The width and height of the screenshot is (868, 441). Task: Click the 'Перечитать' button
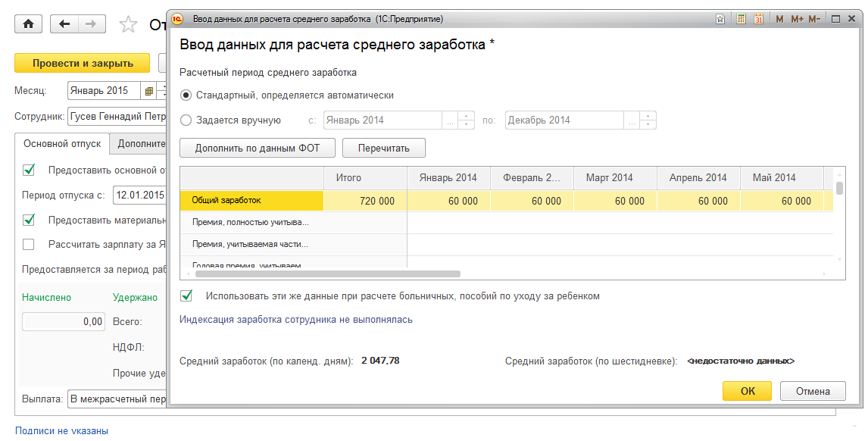[x=383, y=148]
